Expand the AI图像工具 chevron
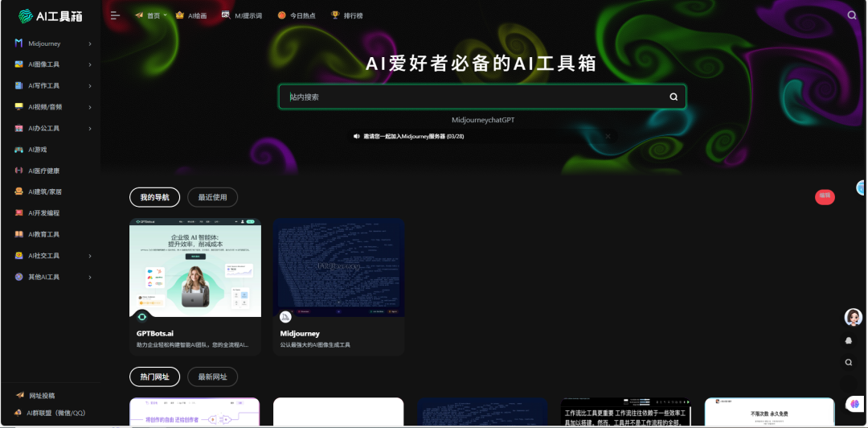Image resolution: width=868 pixels, height=428 pixels. point(90,65)
